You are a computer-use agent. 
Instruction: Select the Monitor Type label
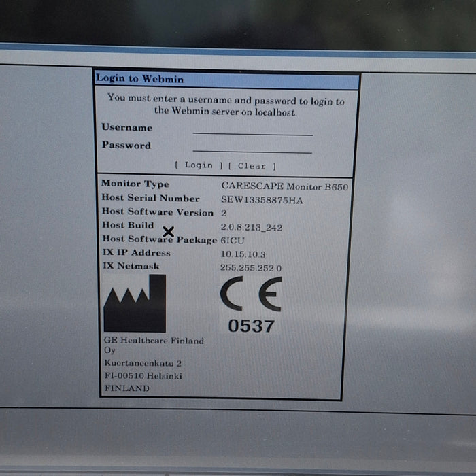[x=135, y=184]
